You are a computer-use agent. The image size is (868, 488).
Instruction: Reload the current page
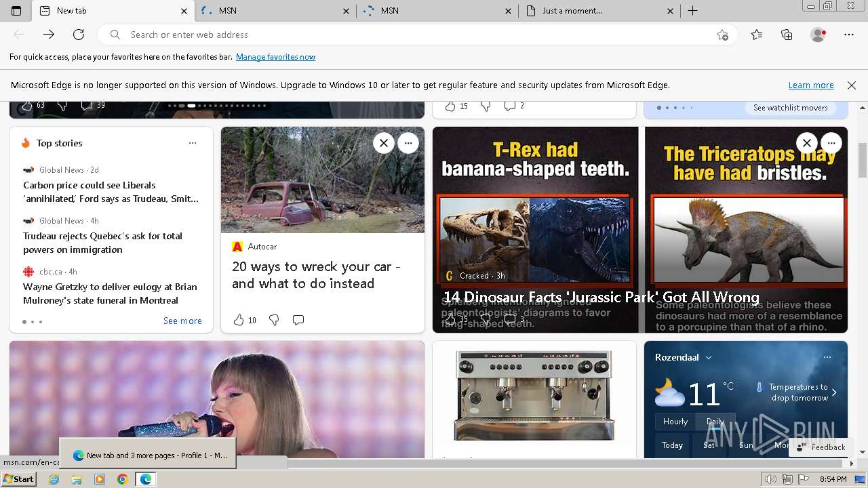[79, 35]
